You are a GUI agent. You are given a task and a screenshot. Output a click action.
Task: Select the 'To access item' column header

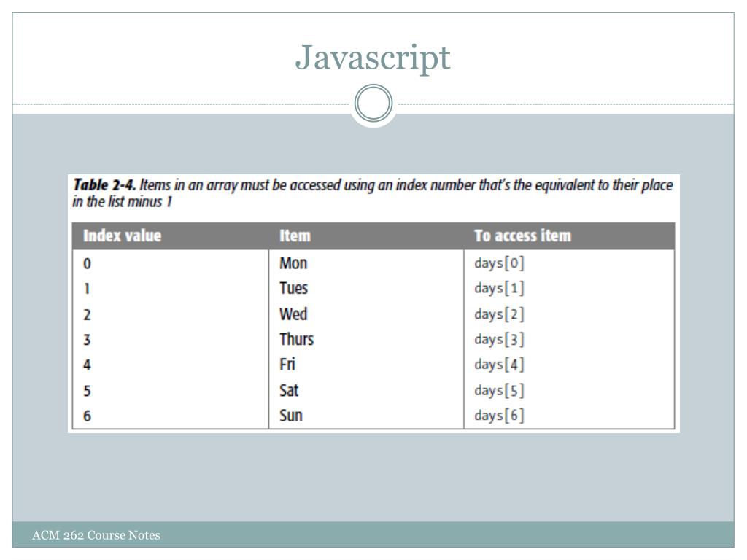[x=522, y=236]
